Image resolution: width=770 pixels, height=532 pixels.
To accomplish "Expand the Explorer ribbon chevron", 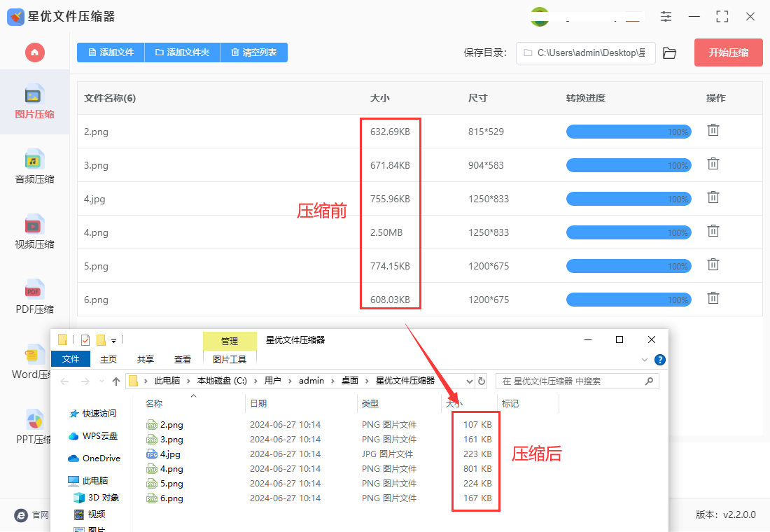I will (x=645, y=360).
